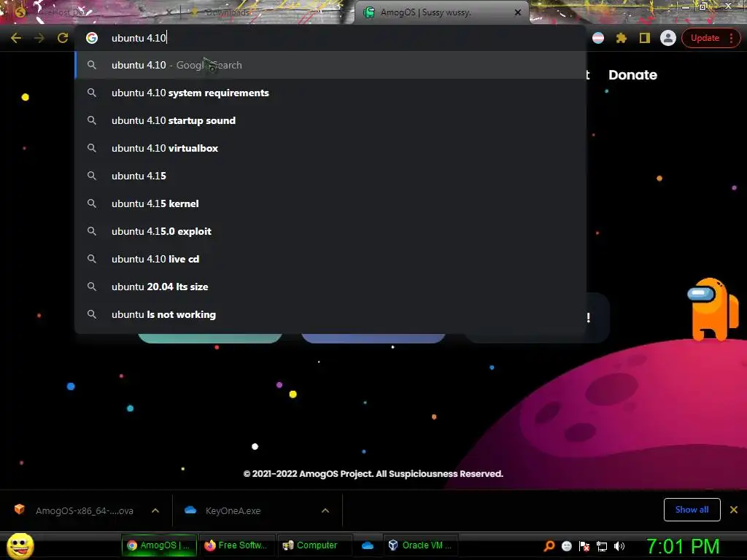Click the red Update button
Screen dimensions: 747x560
(x=705, y=38)
